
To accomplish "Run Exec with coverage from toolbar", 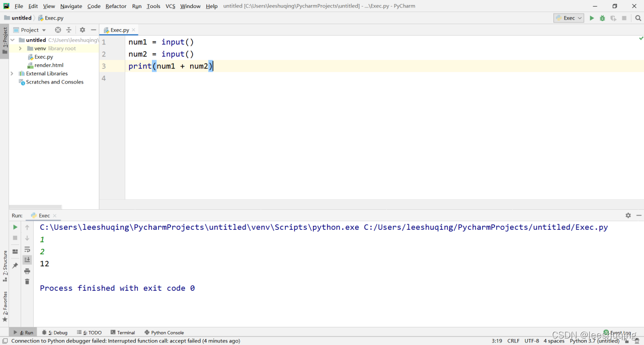I will pyautogui.click(x=613, y=18).
